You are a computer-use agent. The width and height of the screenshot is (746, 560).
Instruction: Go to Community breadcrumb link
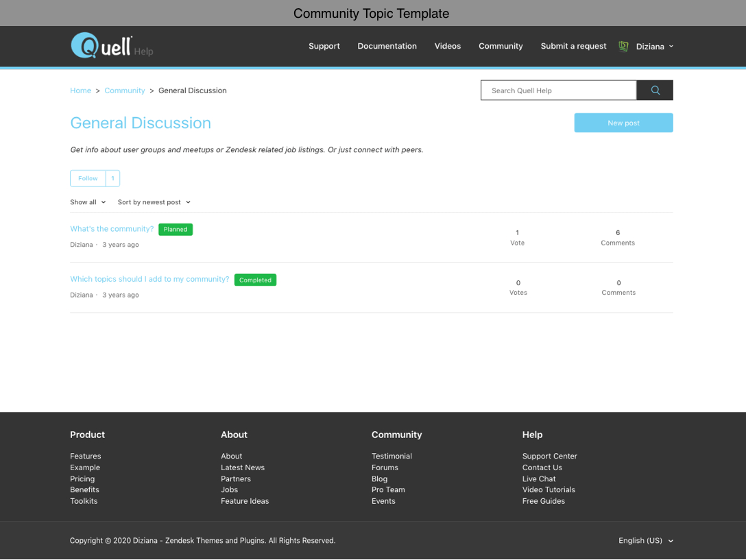125,90
